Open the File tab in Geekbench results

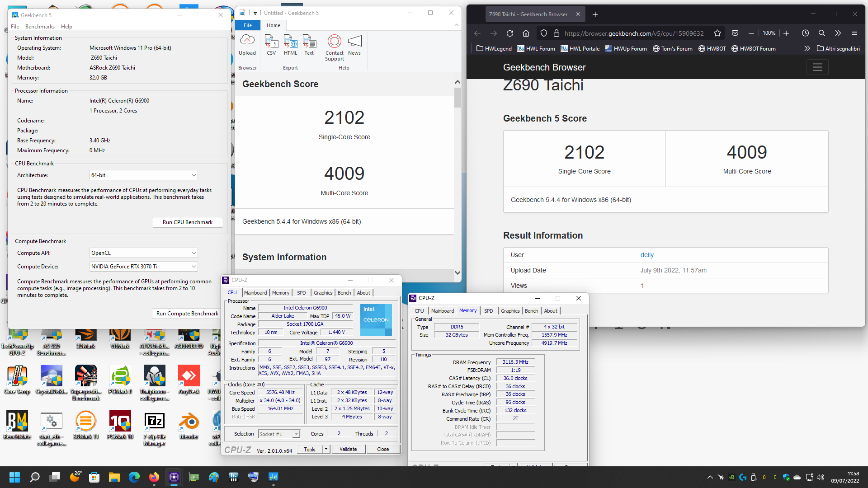(x=248, y=25)
